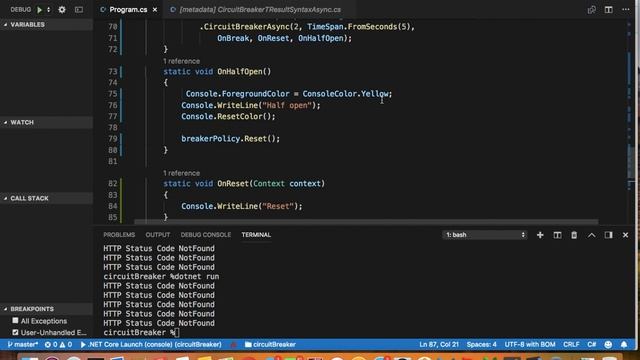The height and width of the screenshot is (360, 640).
Task: Open the master branch indicator in the status bar
Action: point(22,344)
